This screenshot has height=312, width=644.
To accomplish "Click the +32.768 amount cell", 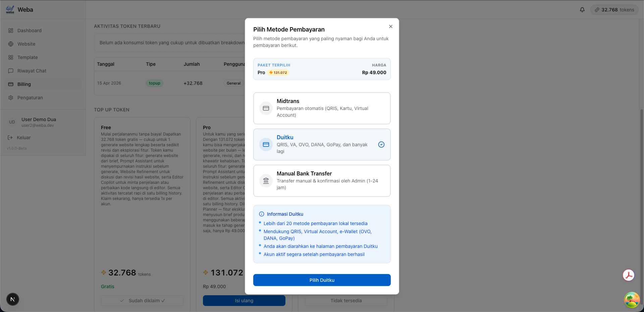I will click(193, 83).
